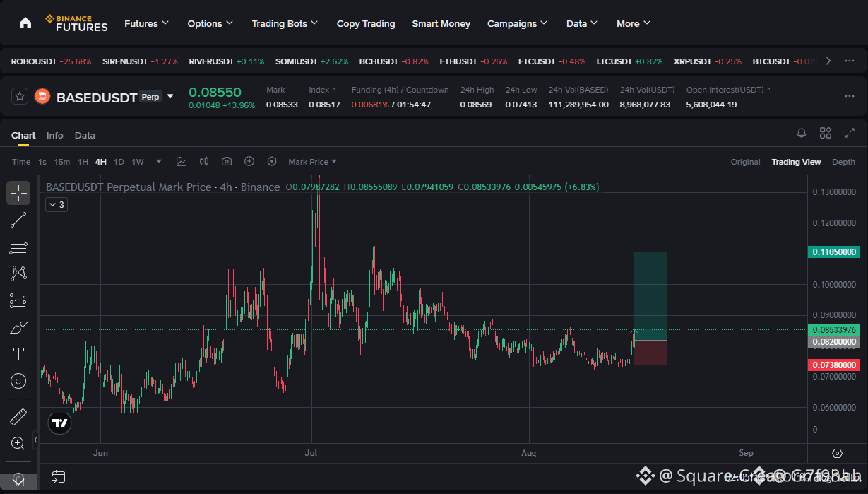Expand the Mark Price dropdown

click(x=312, y=162)
